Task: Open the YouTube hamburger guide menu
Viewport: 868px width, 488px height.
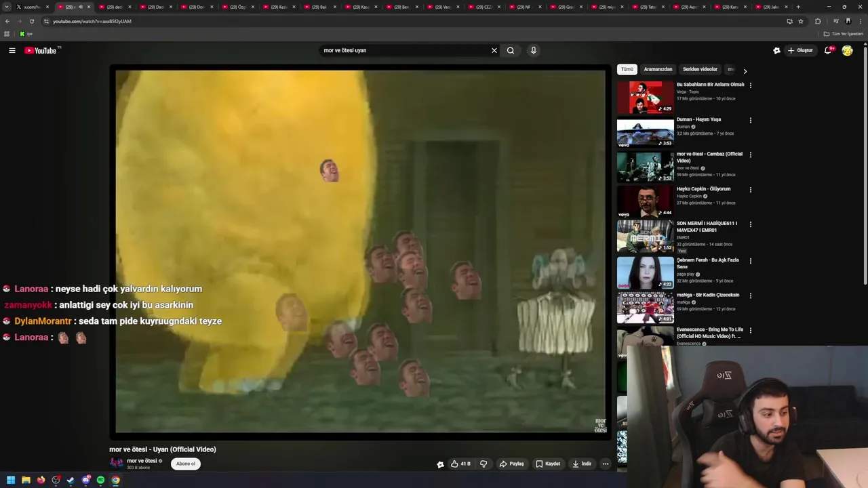Action: (12, 50)
